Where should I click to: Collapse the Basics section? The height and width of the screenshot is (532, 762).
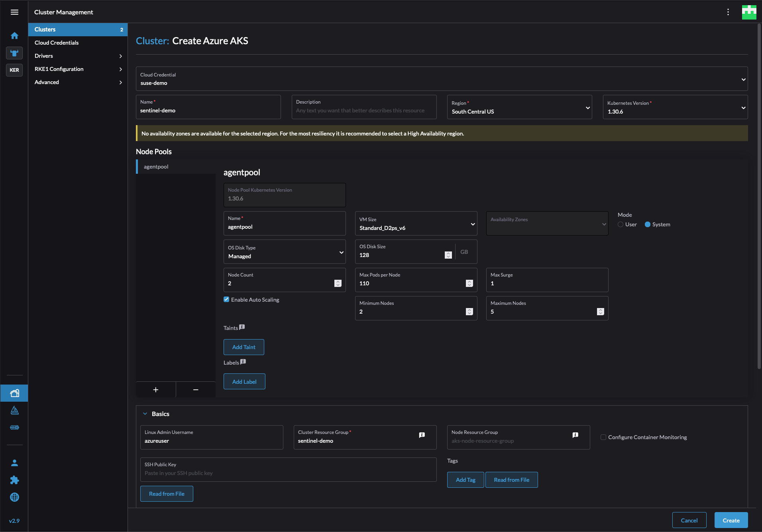point(146,414)
